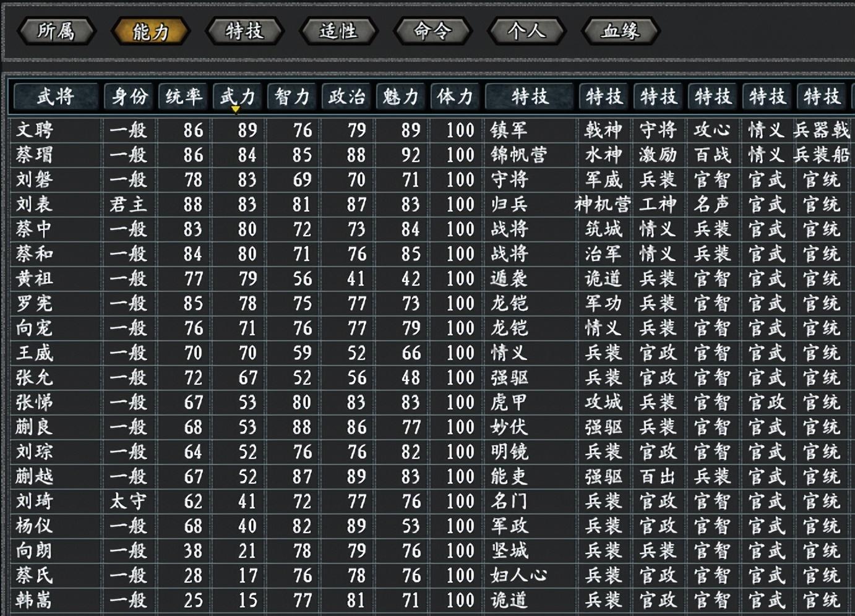This screenshot has width=855, height=616.
Task: Click the 武将 name column header
Action: pyautogui.click(x=56, y=96)
